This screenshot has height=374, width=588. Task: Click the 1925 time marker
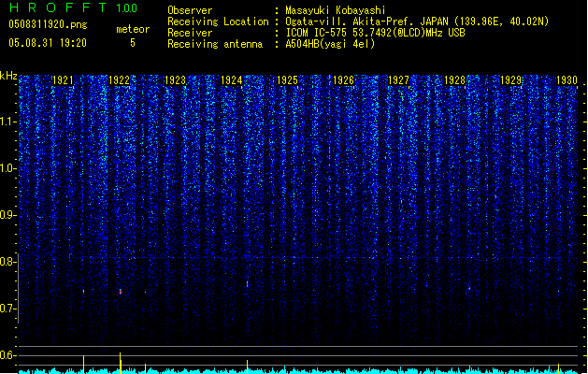pyautogui.click(x=287, y=80)
